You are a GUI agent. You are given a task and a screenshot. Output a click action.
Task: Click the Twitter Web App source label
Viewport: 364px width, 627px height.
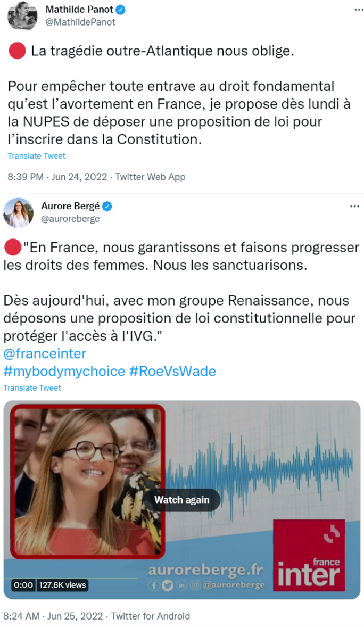pos(151,177)
